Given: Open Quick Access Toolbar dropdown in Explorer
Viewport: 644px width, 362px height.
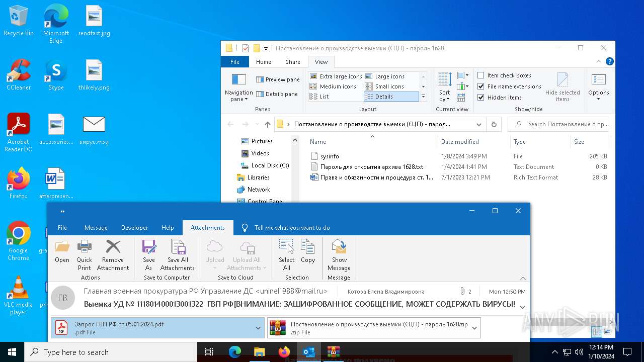Looking at the screenshot, I should tap(266, 48).
